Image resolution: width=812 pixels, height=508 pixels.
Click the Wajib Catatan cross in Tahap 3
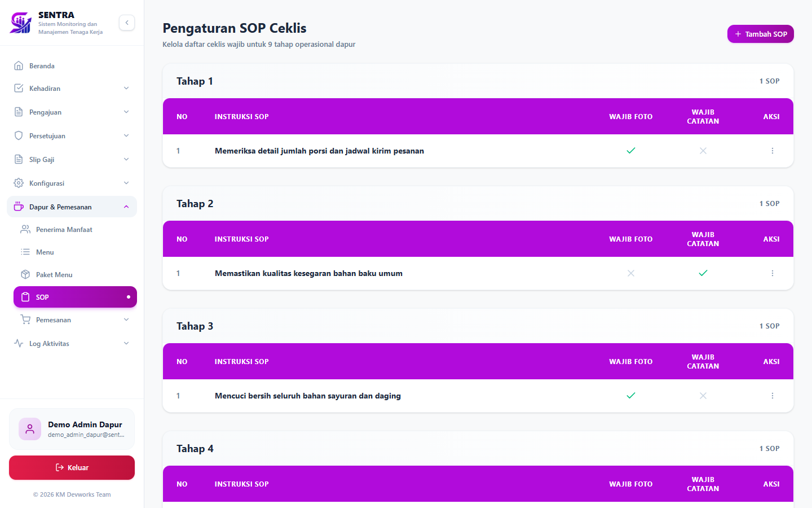pos(703,396)
